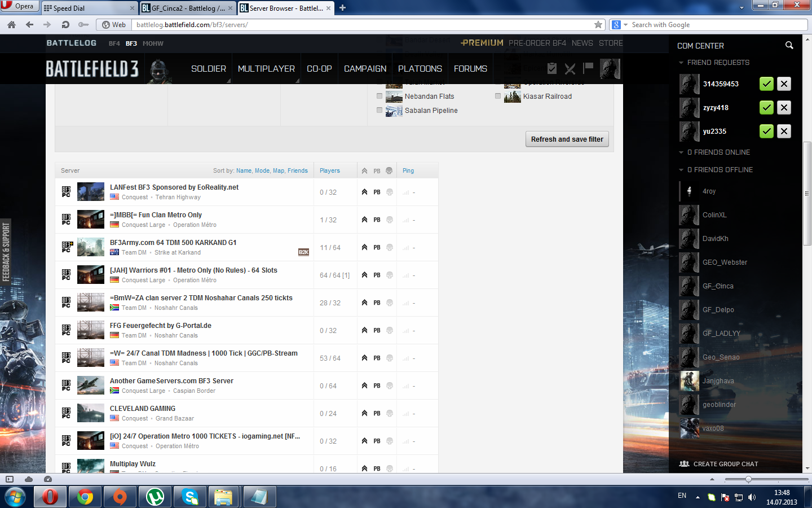Open a new tab with plus button
The image size is (812, 508).
[342, 8]
